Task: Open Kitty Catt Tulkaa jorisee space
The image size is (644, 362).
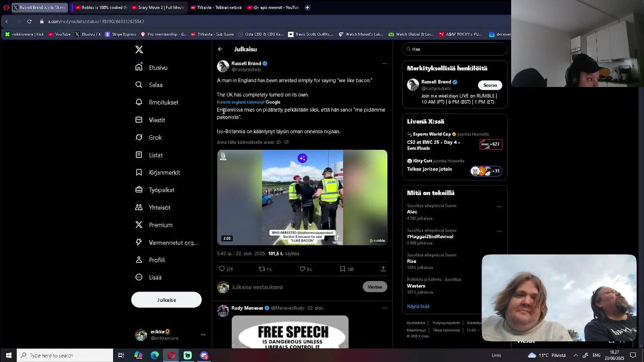Action: (x=455, y=166)
